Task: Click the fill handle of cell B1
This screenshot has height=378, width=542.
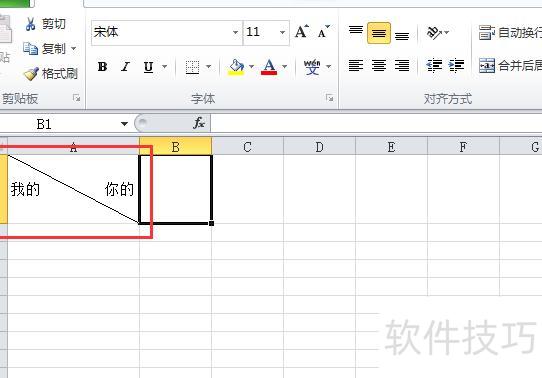Action: coord(211,224)
